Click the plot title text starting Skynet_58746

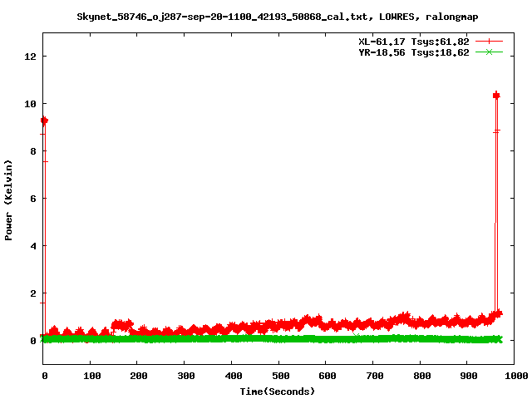[277, 17]
